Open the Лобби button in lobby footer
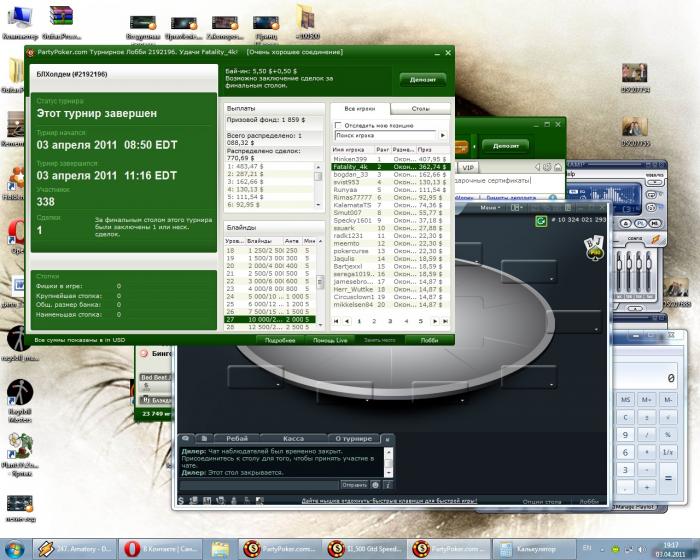700x560 pixels. 429,340
